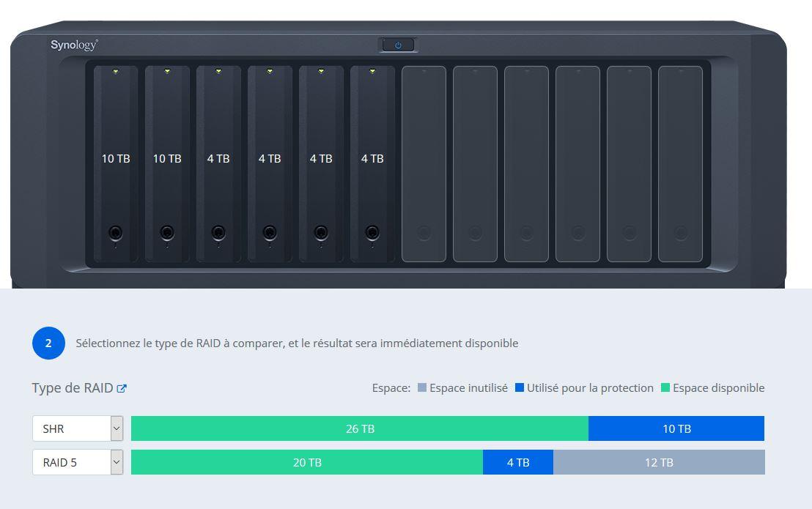Click the second 10 TB drive bay

pyautogui.click(x=167, y=163)
